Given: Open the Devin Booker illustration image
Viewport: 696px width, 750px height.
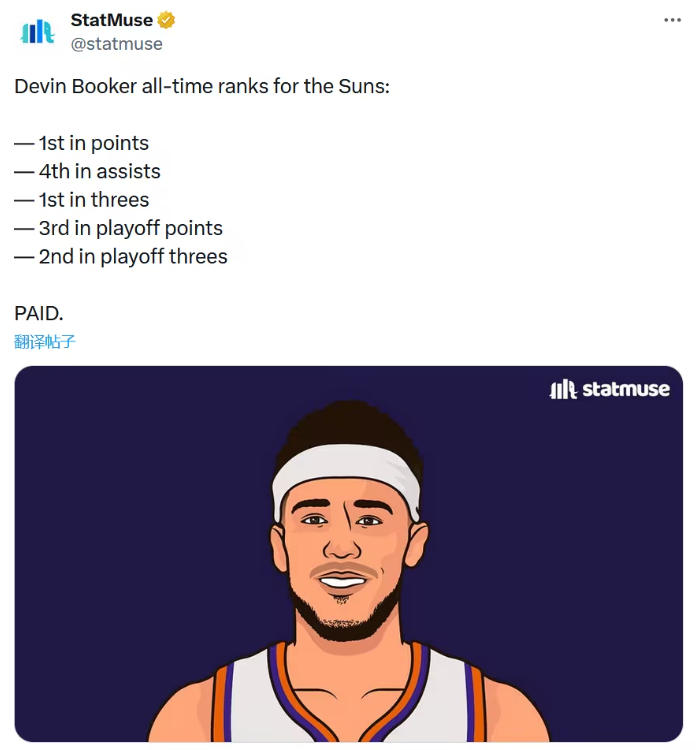Looking at the screenshot, I should tap(349, 554).
